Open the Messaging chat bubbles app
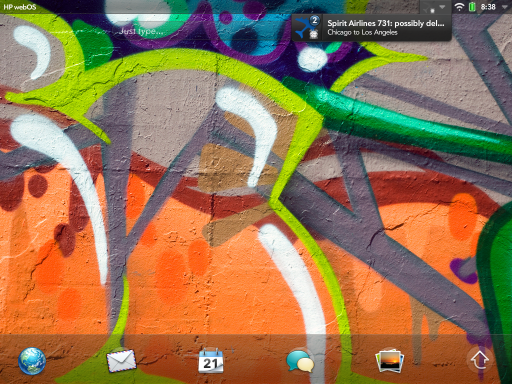Screen dimensions: 512x384 point(300,361)
